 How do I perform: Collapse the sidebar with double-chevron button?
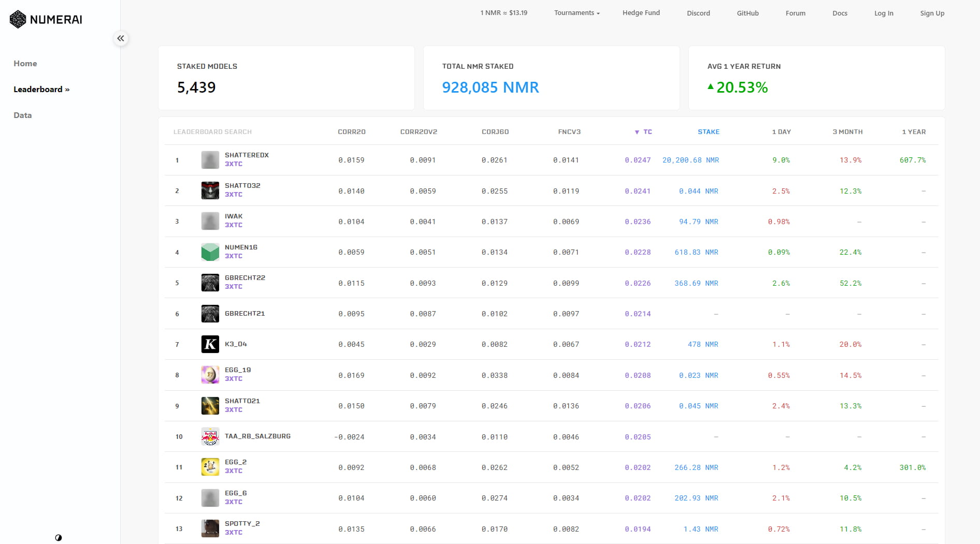click(x=121, y=38)
